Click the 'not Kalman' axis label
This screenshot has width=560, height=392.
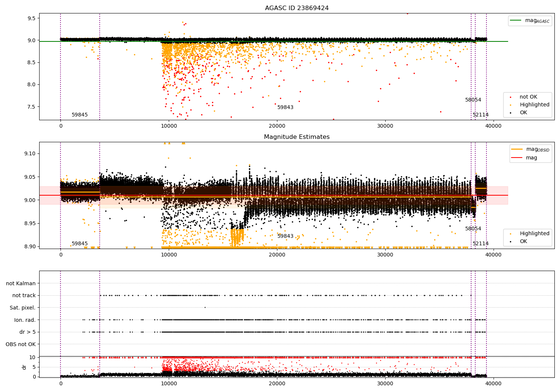point(21,283)
